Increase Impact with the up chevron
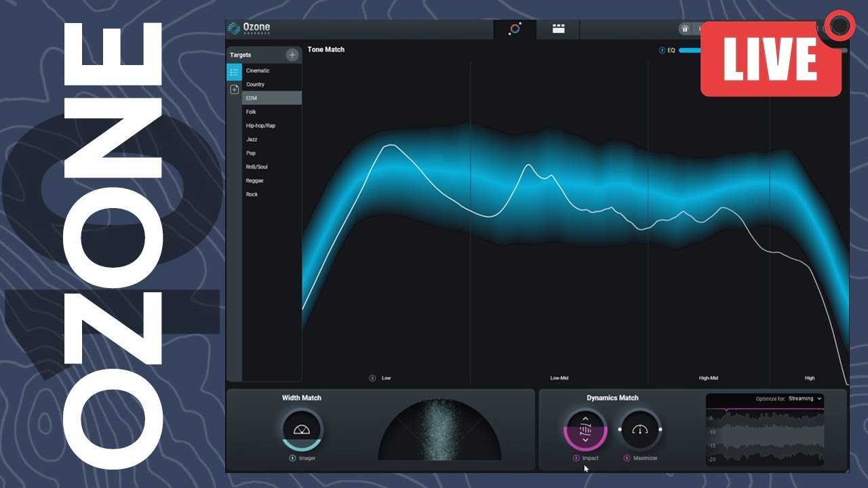Viewport: 868px width, 488px height. [585, 418]
